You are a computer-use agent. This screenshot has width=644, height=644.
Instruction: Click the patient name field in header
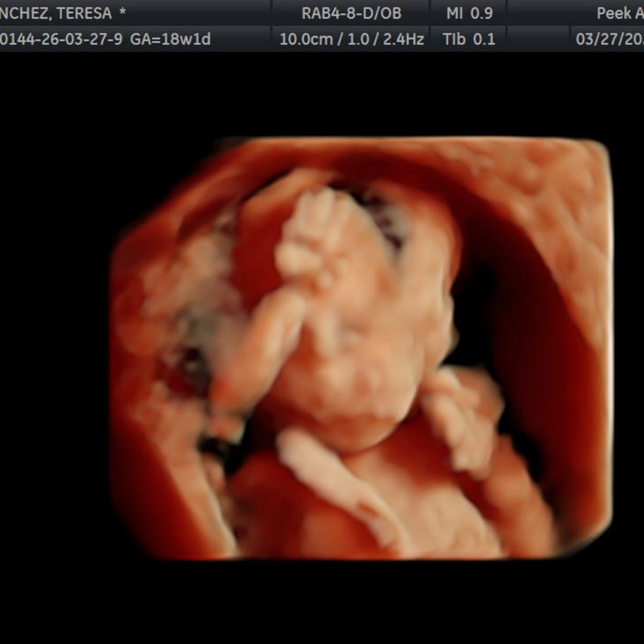pos(63,13)
